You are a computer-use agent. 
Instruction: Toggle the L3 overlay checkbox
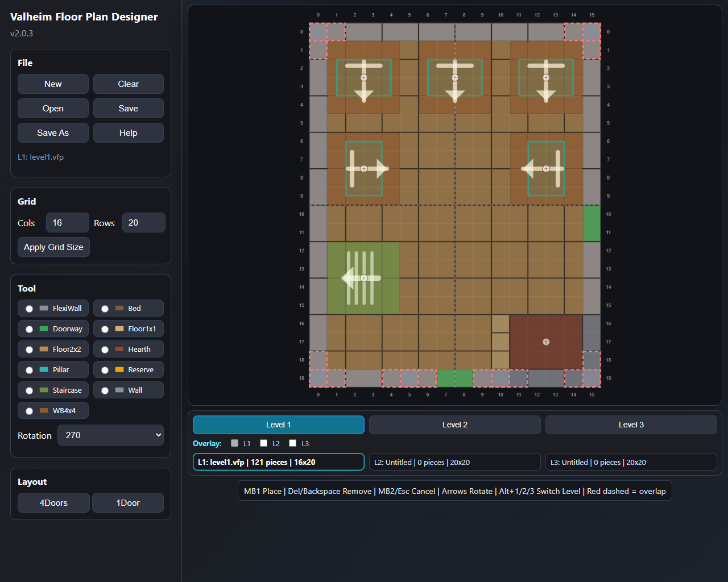292,443
